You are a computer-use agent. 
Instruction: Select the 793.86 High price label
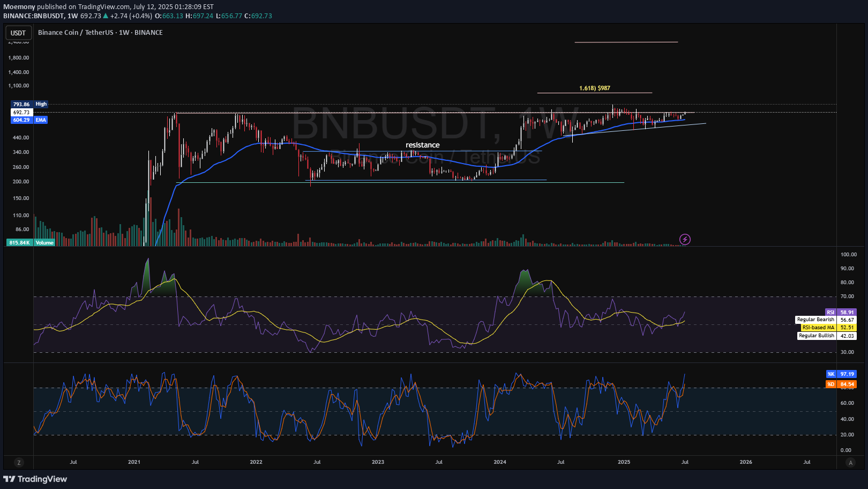(29, 104)
